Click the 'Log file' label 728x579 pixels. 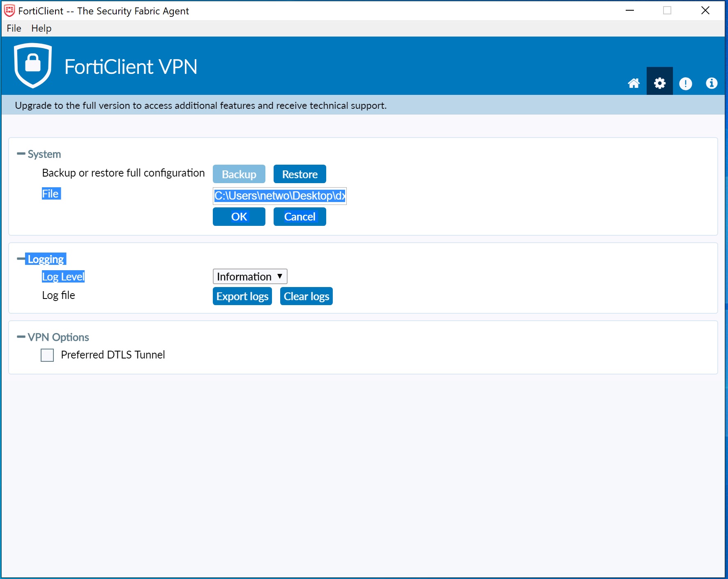(x=58, y=295)
